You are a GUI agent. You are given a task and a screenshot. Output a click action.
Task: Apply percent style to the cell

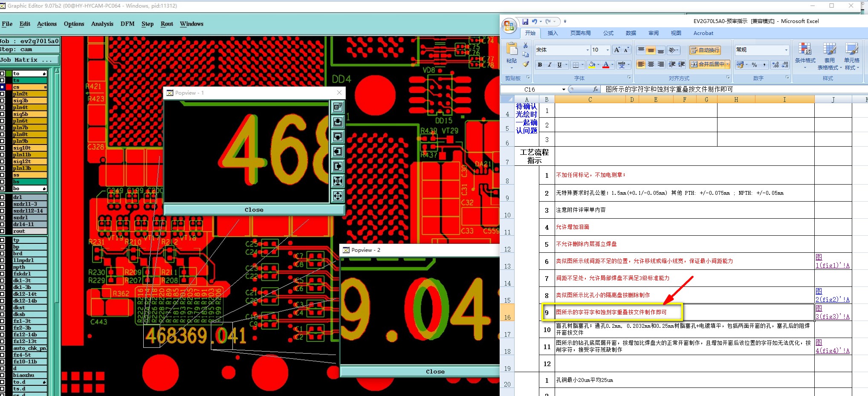pyautogui.click(x=755, y=65)
